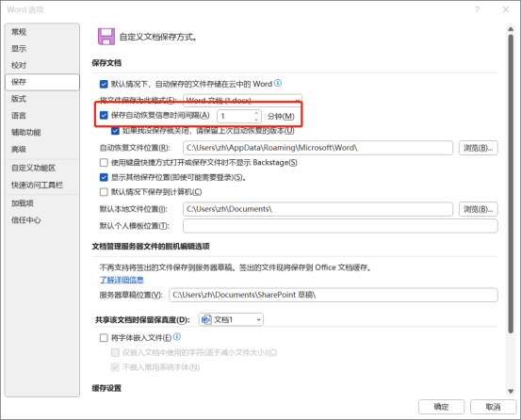Open the 版式 options category
Viewport: 521px width, 420px height.
(x=42, y=99)
